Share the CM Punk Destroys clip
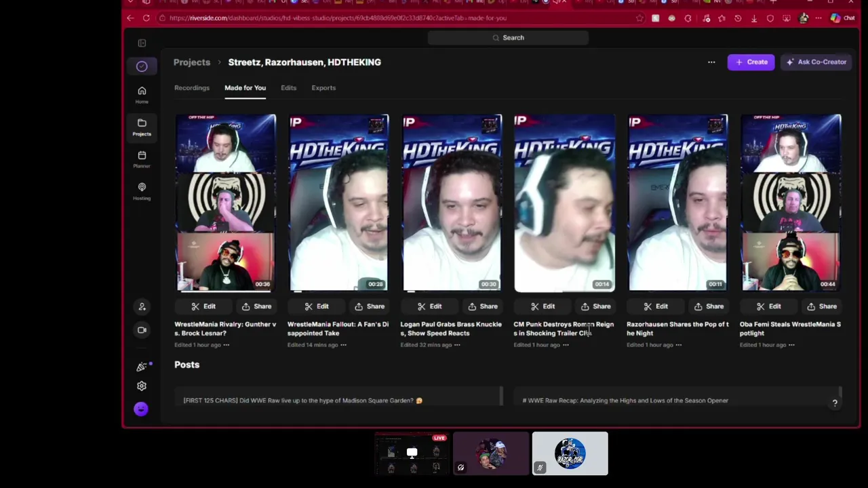Image resolution: width=868 pixels, height=488 pixels. coord(596,306)
